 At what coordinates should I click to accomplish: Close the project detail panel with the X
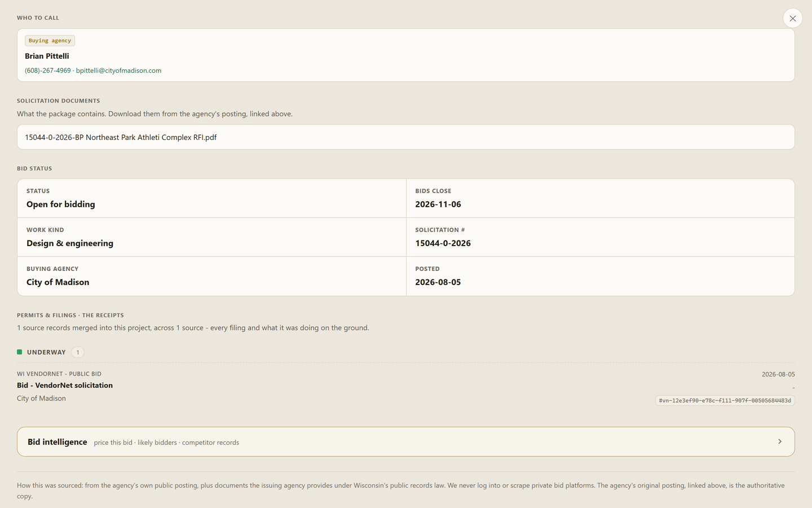[792, 19]
